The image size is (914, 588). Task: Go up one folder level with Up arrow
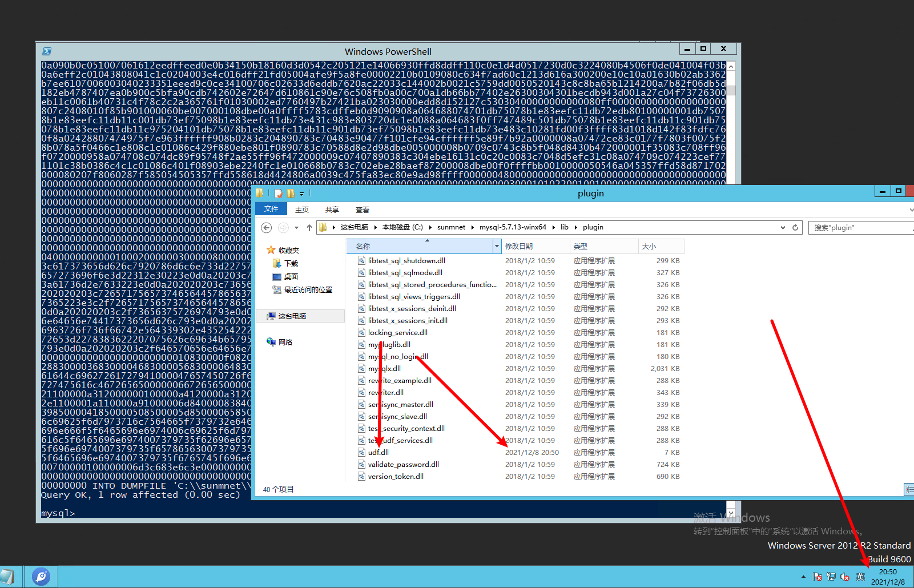pyautogui.click(x=309, y=228)
